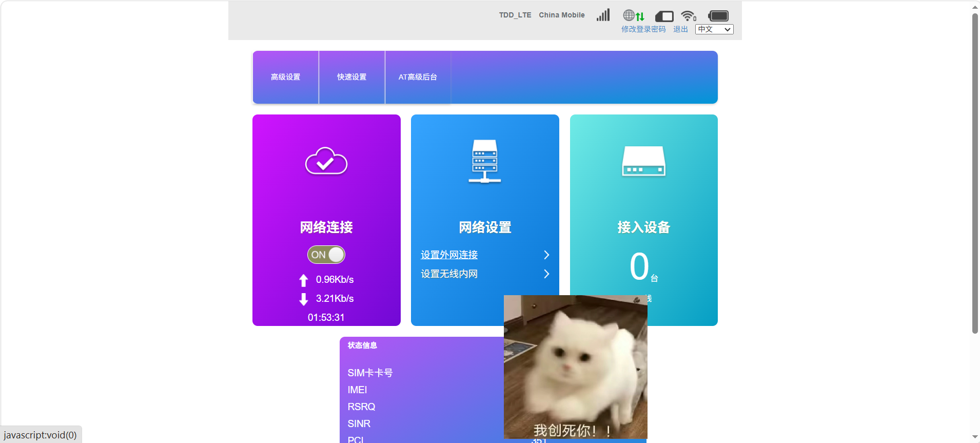This screenshot has height=443, width=980.
Task: Click the battery level icon
Action: [718, 16]
